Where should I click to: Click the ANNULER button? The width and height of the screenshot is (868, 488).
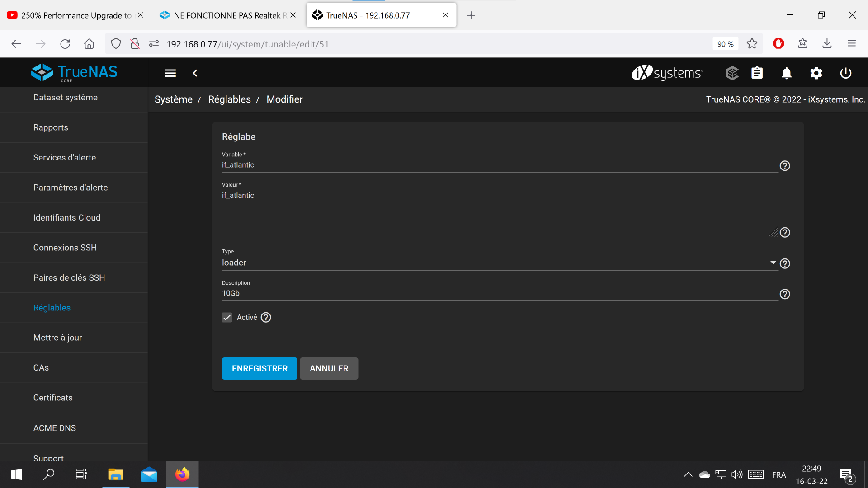coord(329,368)
